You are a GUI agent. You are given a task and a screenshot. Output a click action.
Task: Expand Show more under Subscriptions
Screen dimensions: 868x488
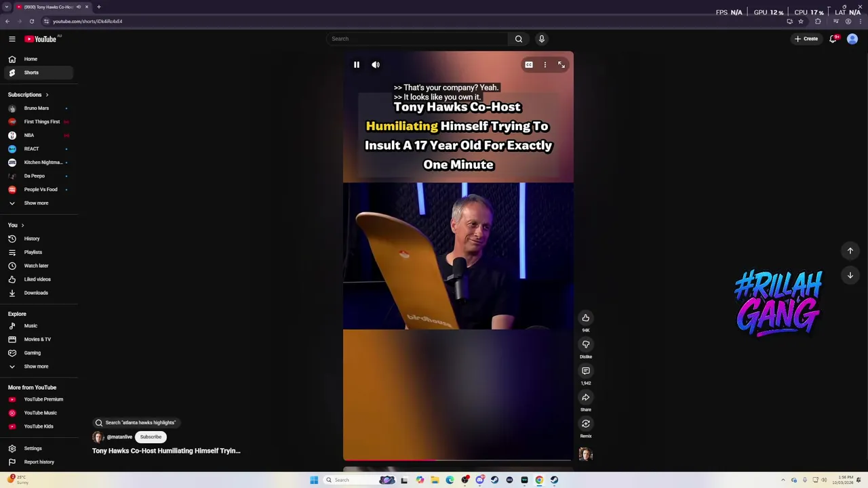(x=39, y=203)
